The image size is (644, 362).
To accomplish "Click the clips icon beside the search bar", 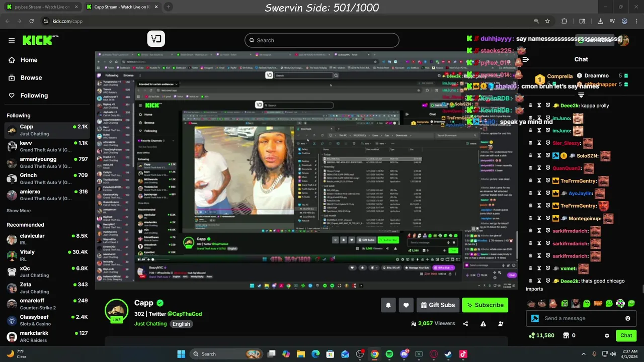I will pos(156,39).
